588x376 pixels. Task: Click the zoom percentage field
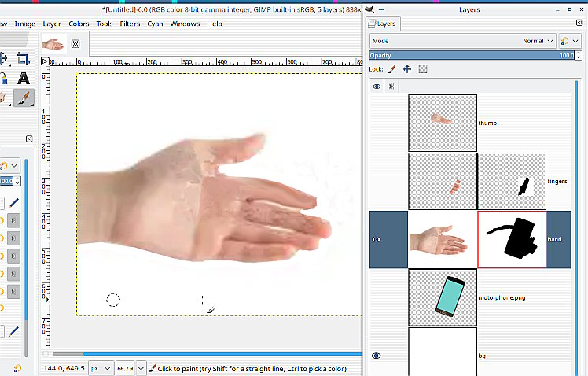point(126,368)
